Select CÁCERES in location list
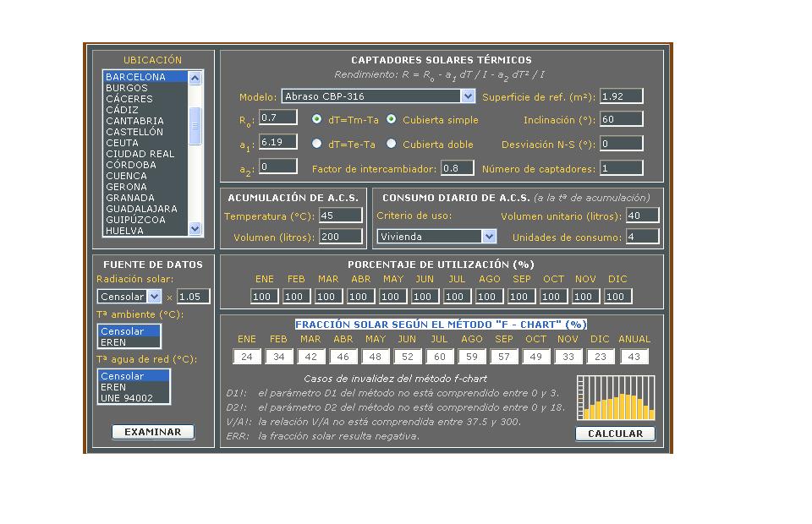The height and width of the screenshot is (524, 812). pyautogui.click(x=145, y=99)
